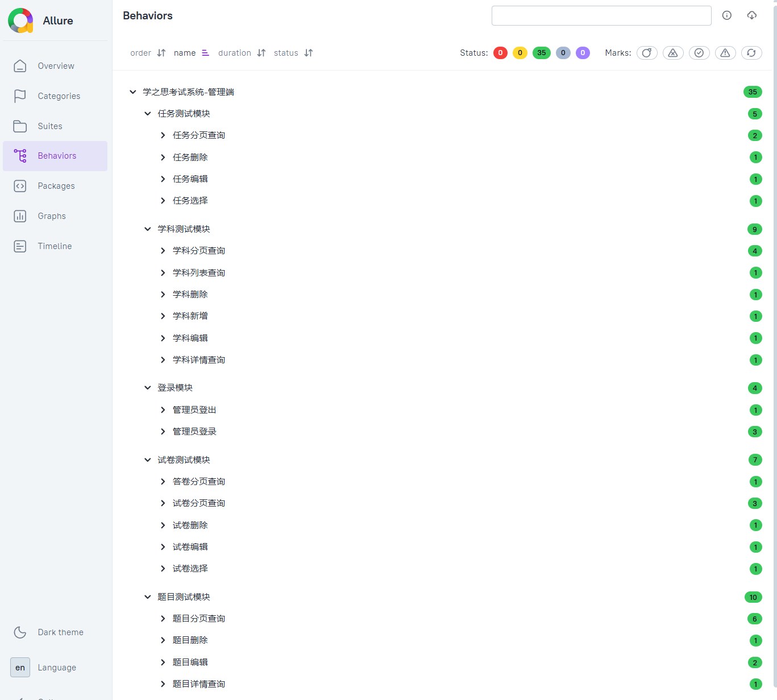Toggle the yellow broken status filter
Viewport: 777px width, 700px height.
520,53
